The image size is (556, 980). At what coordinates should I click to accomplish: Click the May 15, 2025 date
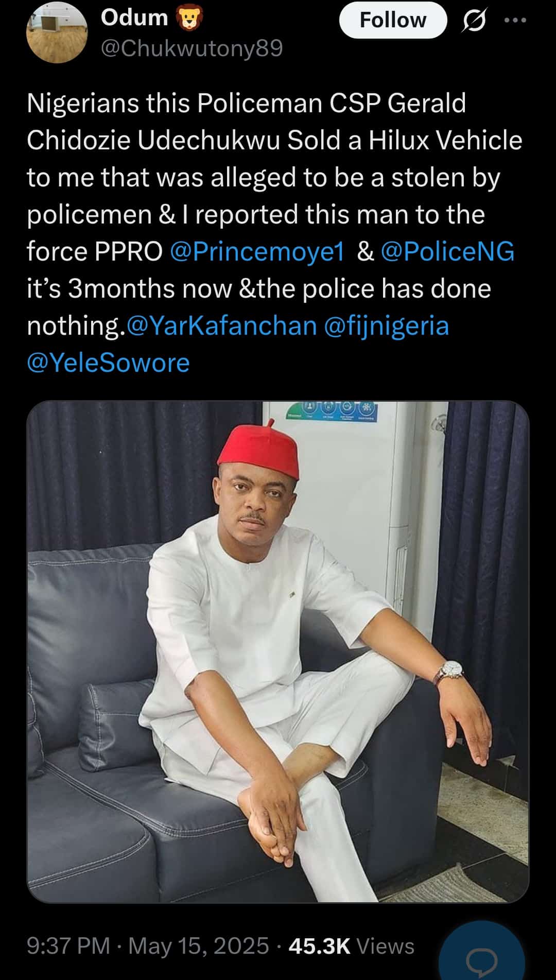pos(198,946)
